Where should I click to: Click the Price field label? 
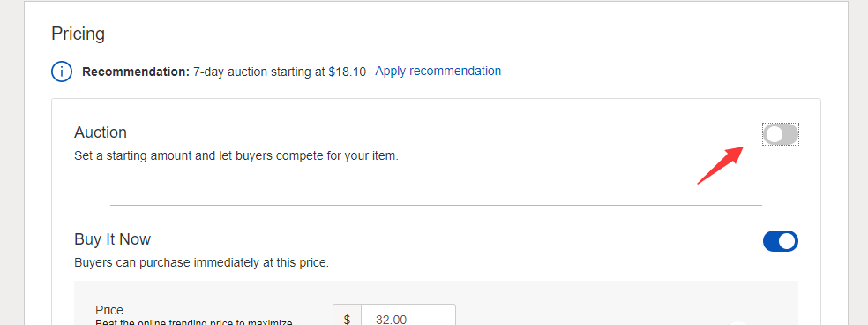(x=109, y=310)
